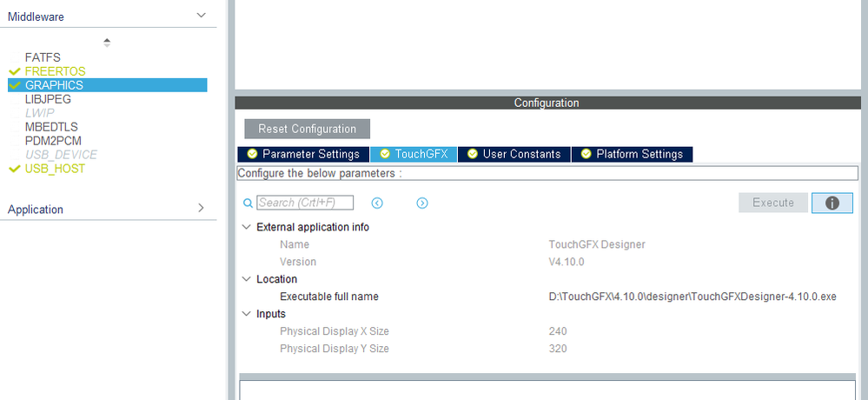The height and width of the screenshot is (400, 868).
Task: Open the Parameter Settings tab
Action: tap(303, 154)
